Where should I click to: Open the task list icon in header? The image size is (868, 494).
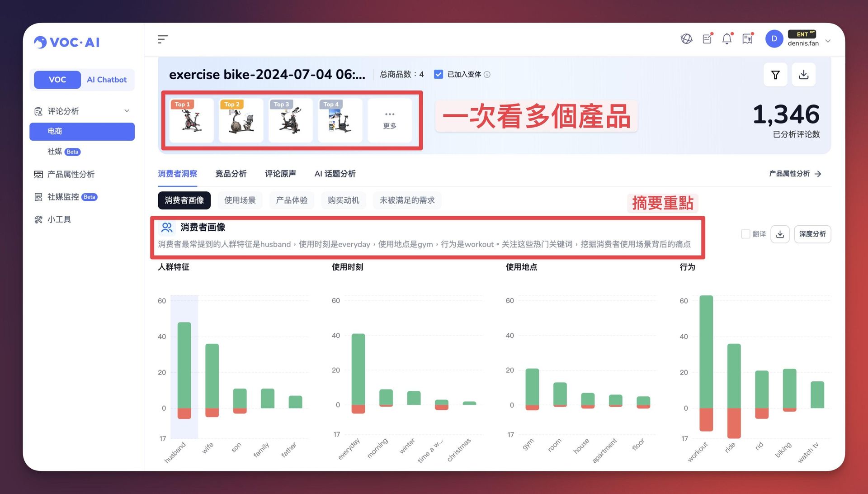tap(707, 39)
